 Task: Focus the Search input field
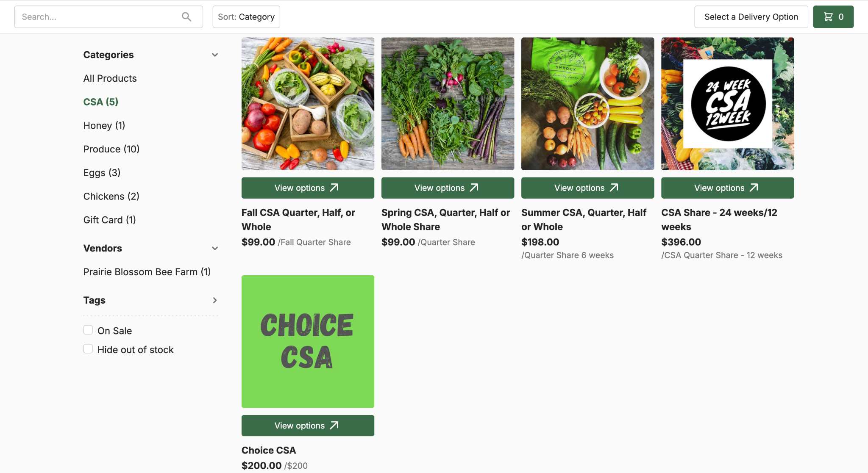(108, 17)
